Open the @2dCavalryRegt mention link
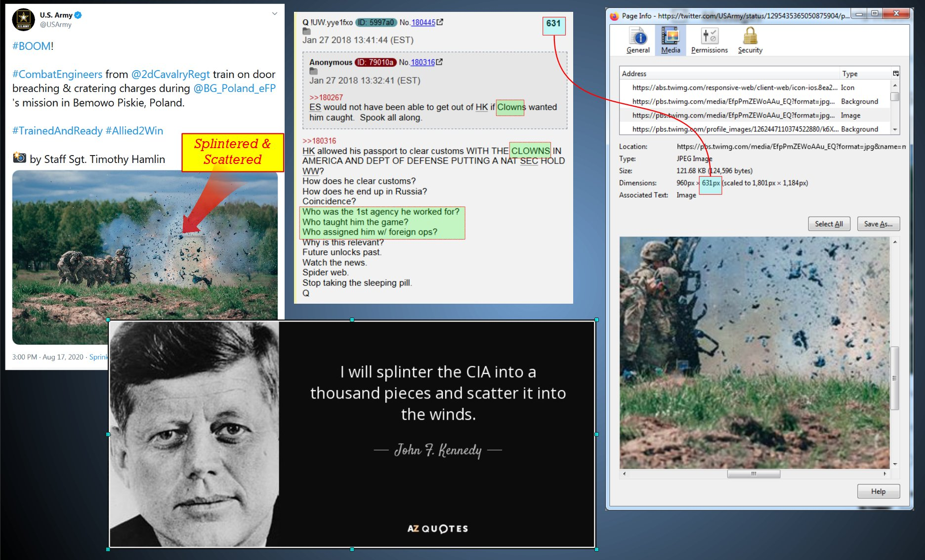925x560 pixels. point(170,74)
